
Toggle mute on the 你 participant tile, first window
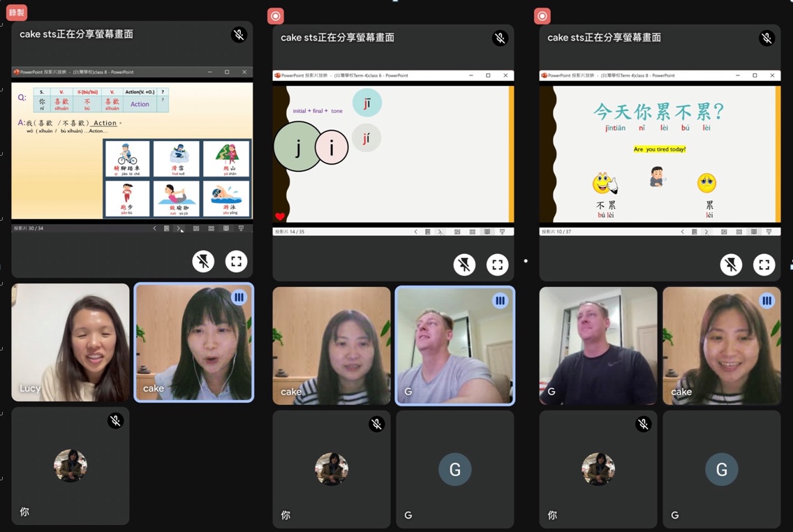pos(116,420)
